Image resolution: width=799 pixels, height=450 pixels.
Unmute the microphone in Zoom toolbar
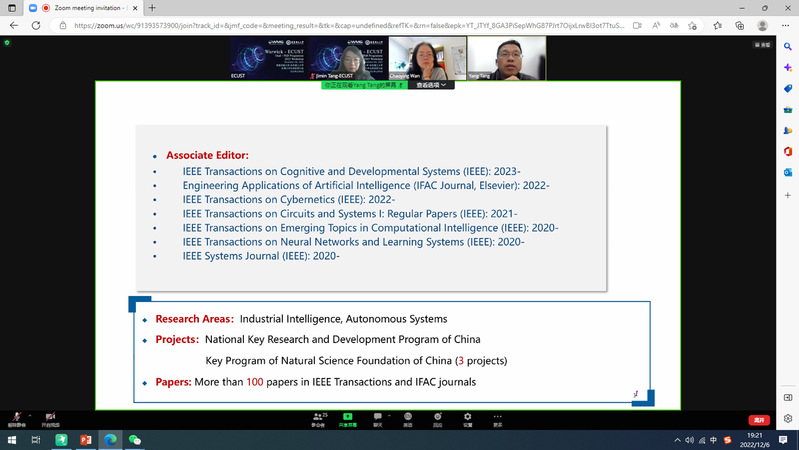[x=16, y=419]
